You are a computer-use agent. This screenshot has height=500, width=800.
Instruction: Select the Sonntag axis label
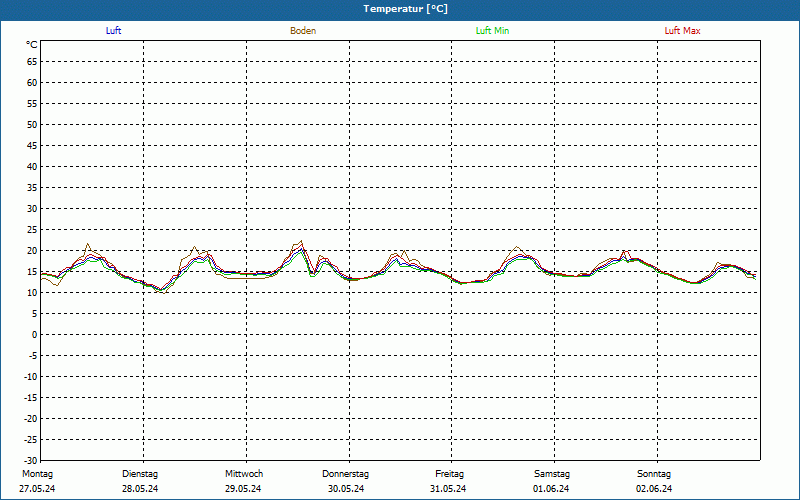coord(654,474)
